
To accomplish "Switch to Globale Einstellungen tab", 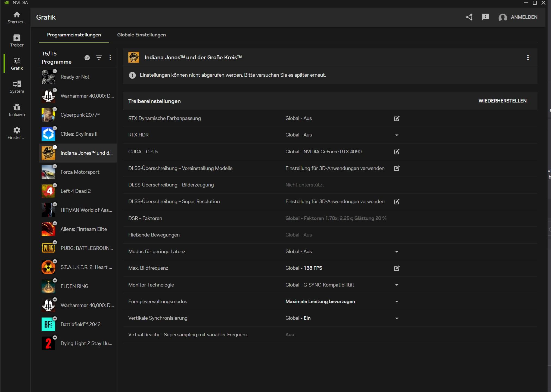I will (141, 35).
